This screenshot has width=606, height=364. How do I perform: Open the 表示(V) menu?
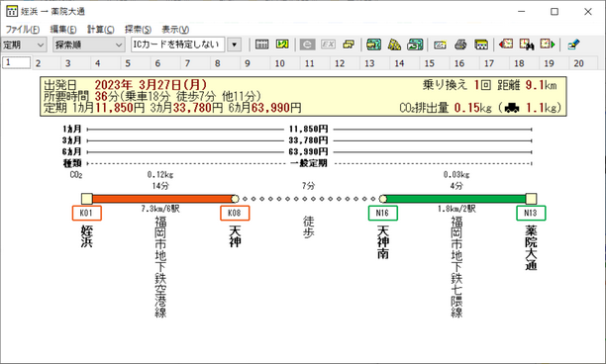[175, 30]
